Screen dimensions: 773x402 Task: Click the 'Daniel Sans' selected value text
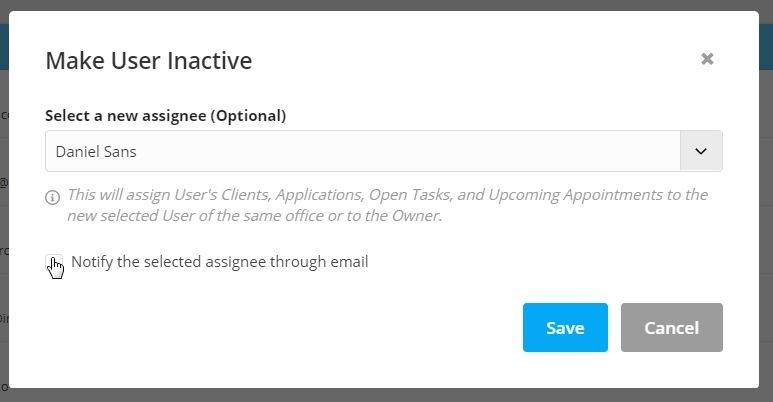pyautogui.click(x=96, y=151)
